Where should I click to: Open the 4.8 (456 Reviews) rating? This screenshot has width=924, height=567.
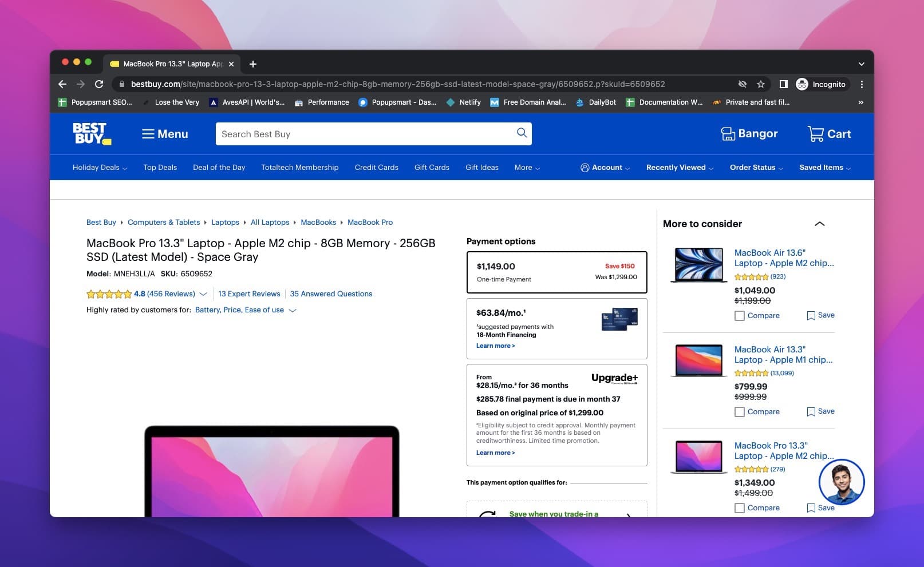pos(146,294)
